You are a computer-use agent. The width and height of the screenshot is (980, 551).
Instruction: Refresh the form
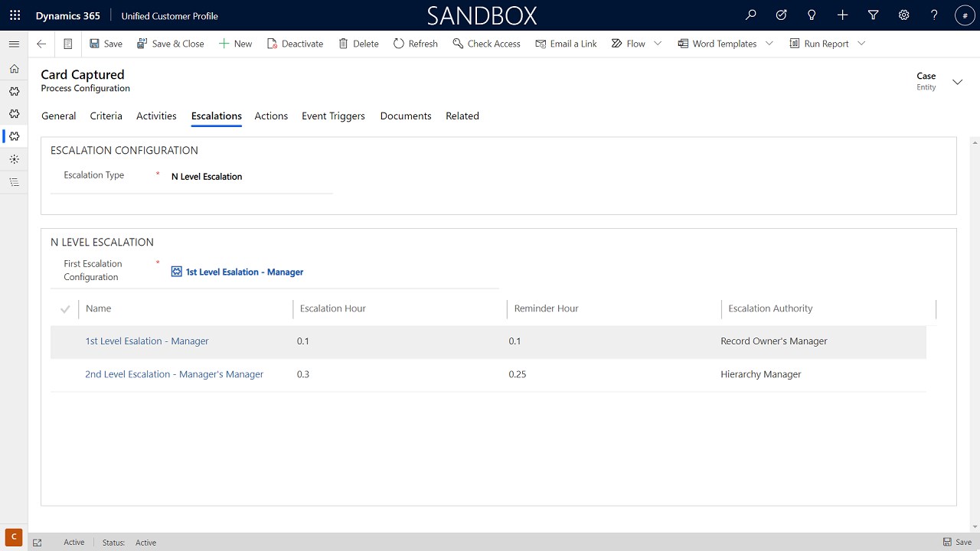416,44
